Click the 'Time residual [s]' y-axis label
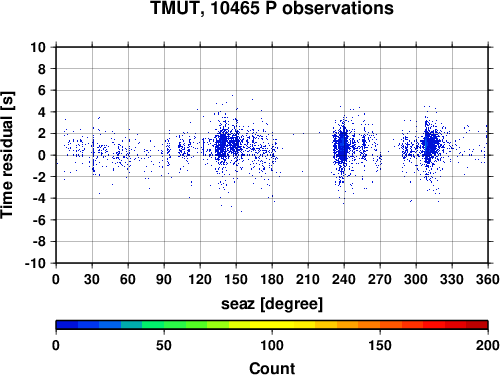 8,155
